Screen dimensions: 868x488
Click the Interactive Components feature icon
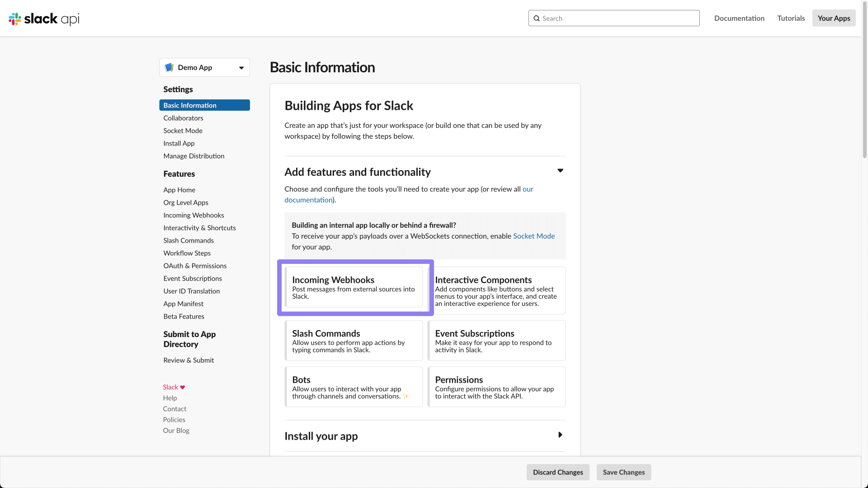[496, 290]
